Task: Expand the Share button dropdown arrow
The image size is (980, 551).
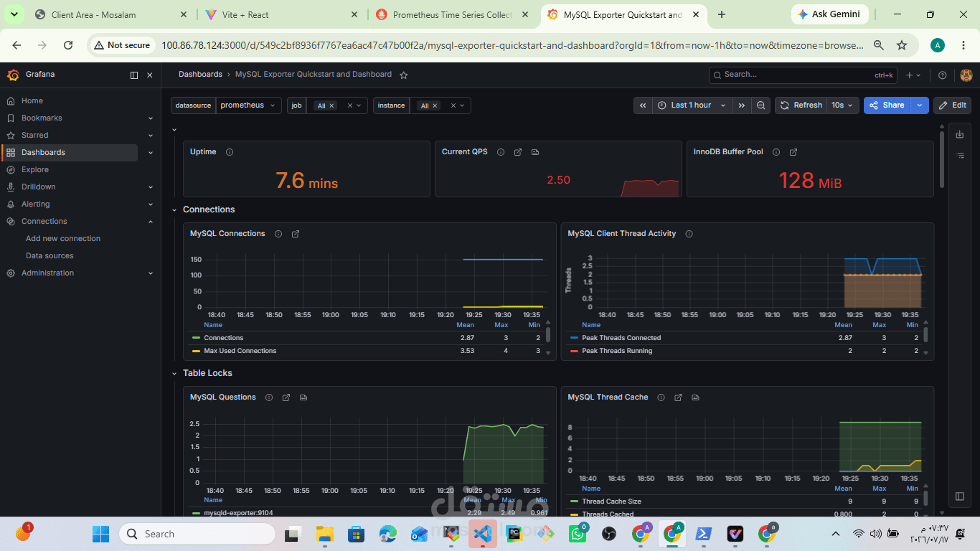Action: coord(920,105)
